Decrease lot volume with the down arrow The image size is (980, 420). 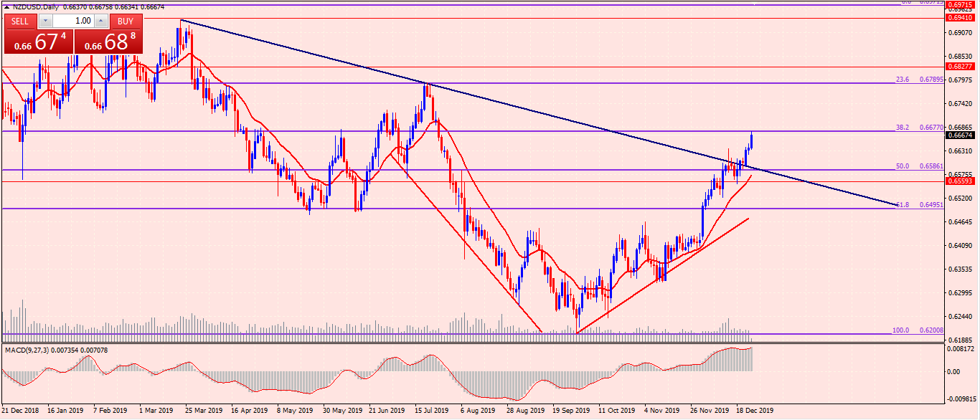[x=46, y=21]
